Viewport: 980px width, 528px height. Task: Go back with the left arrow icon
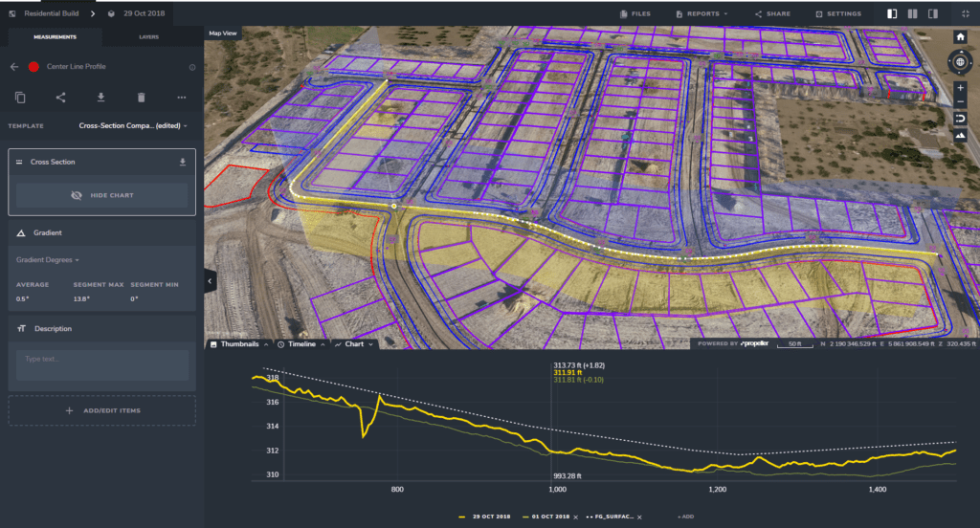tap(14, 67)
